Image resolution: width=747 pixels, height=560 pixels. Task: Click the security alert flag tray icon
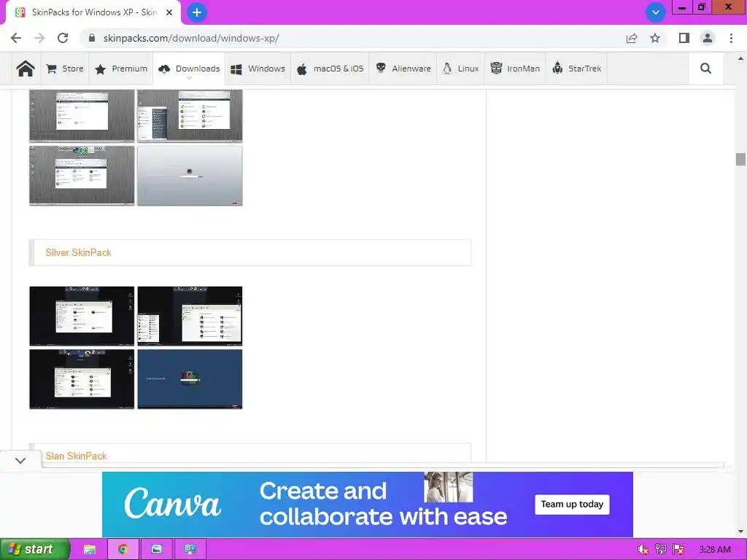tap(678, 550)
